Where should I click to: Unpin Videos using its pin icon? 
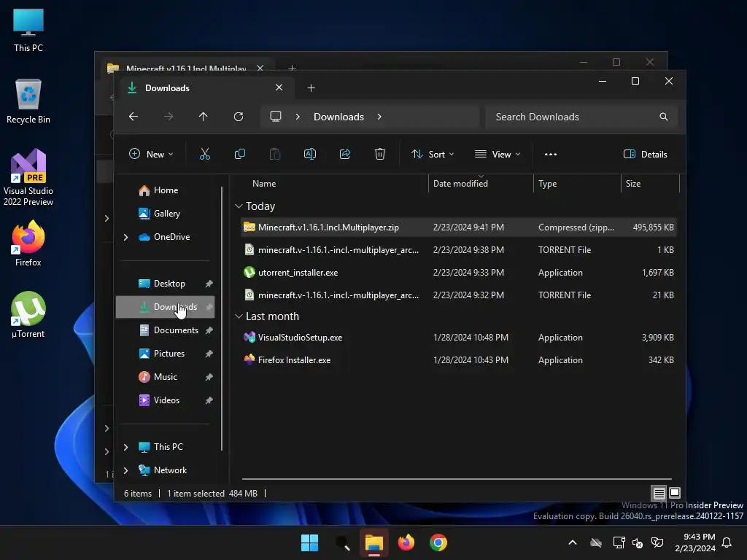[209, 400]
